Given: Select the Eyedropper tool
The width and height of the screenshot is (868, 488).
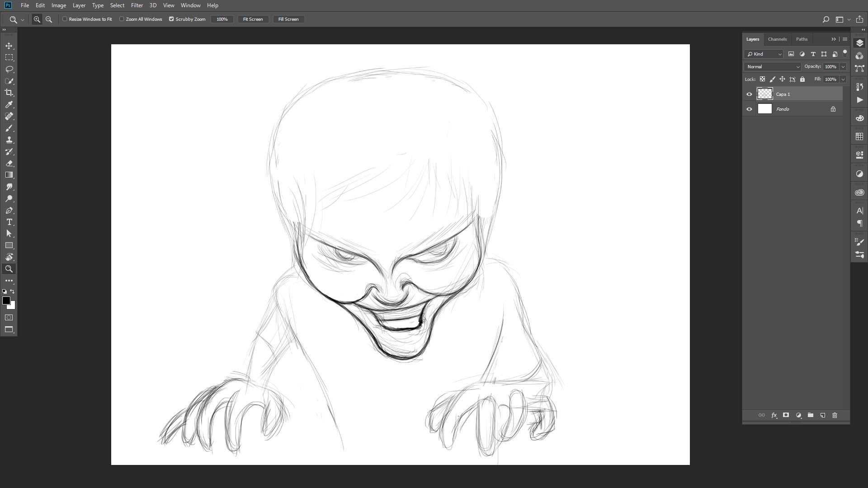Looking at the screenshot, I should (x=9, y=104).
